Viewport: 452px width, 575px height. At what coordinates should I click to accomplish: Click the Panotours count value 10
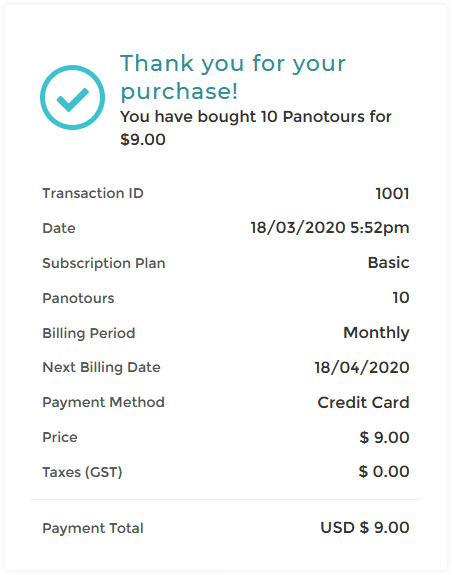(401, 297)
